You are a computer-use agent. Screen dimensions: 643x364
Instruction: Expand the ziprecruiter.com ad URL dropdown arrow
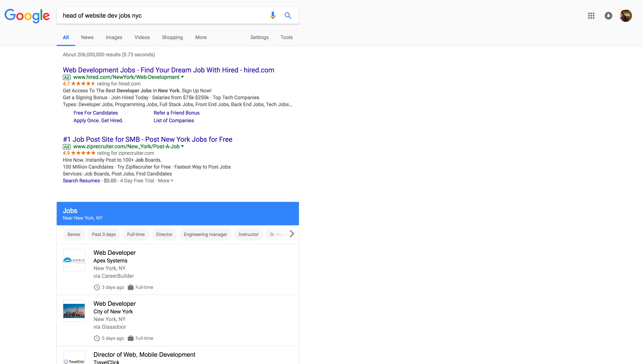coord(183,146)
